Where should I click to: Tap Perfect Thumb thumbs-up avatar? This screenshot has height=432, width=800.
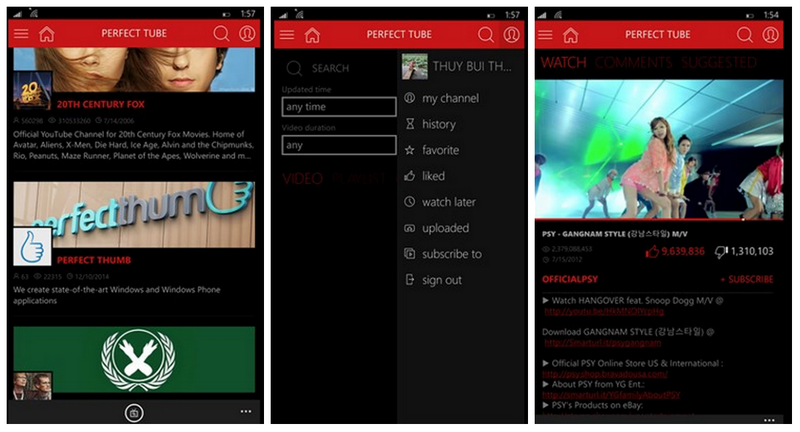click(x=32, y=247)
